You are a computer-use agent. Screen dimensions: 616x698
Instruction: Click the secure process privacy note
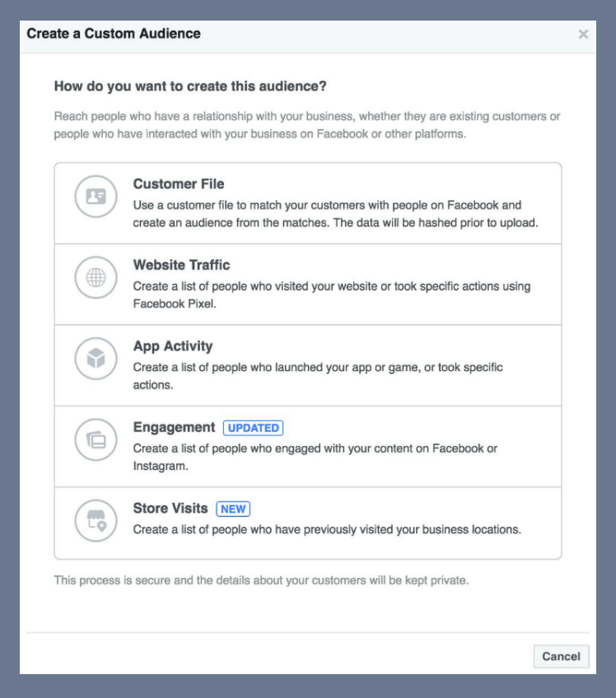261,580
